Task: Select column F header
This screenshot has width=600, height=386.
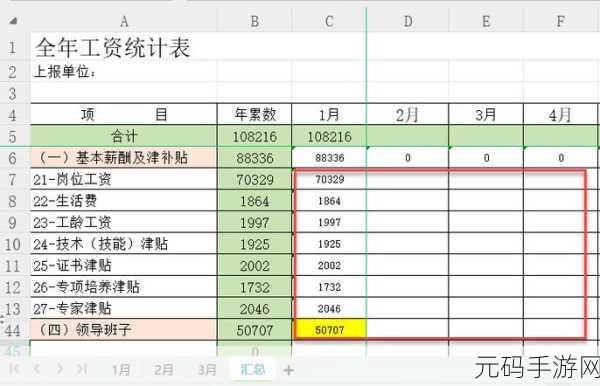Action: pos(561,21)
